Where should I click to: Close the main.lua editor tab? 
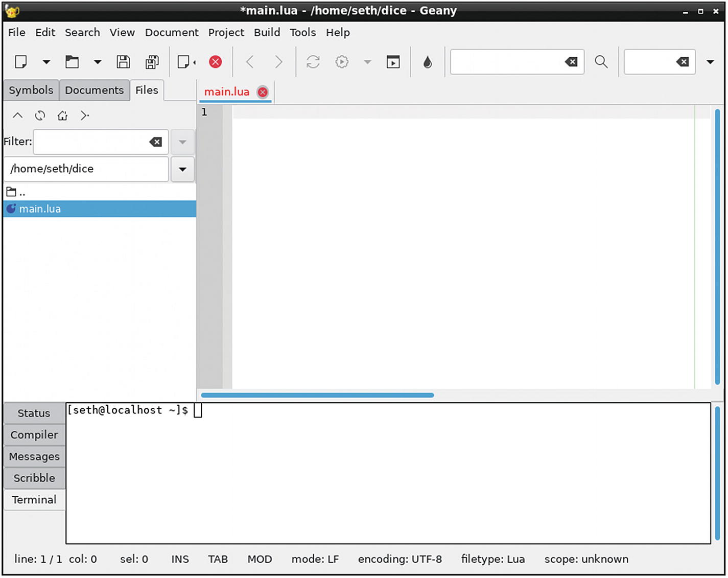point(263,92)
